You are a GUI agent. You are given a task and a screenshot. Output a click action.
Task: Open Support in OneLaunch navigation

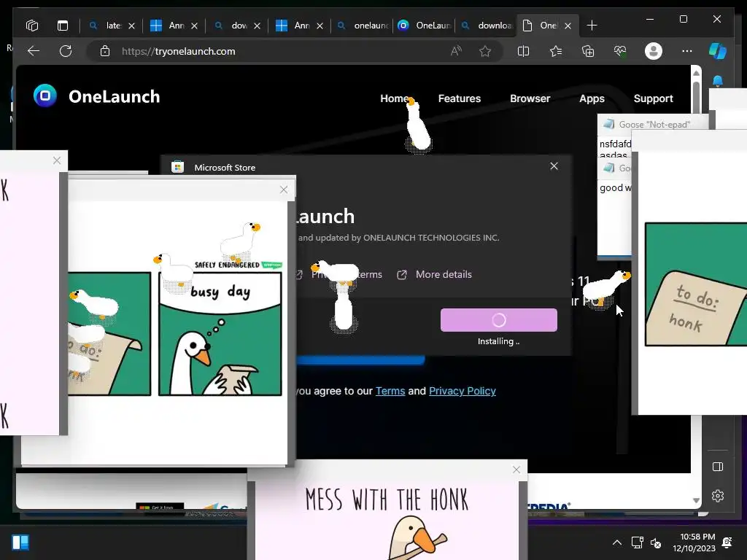(653, 98)
